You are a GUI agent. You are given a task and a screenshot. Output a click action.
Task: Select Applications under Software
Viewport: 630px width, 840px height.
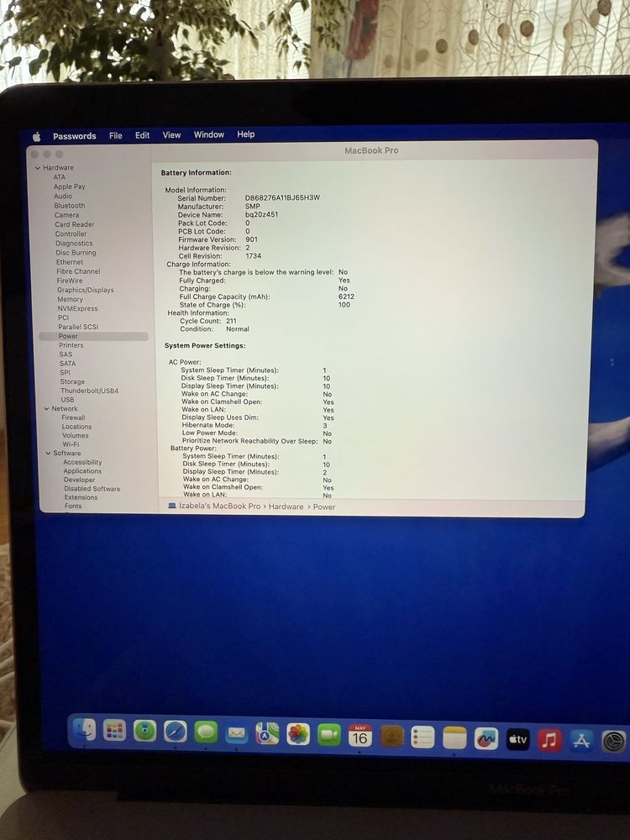coord(82,471)
